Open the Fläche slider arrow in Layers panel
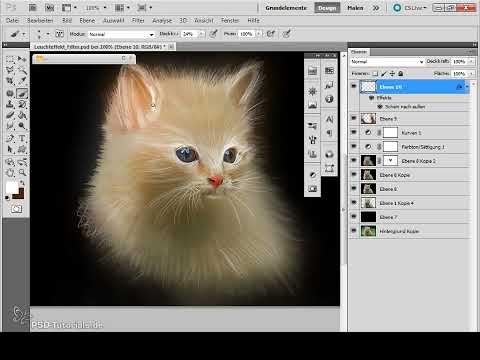The height and width of the screenshot is (360, 480). tap(471, 73)
